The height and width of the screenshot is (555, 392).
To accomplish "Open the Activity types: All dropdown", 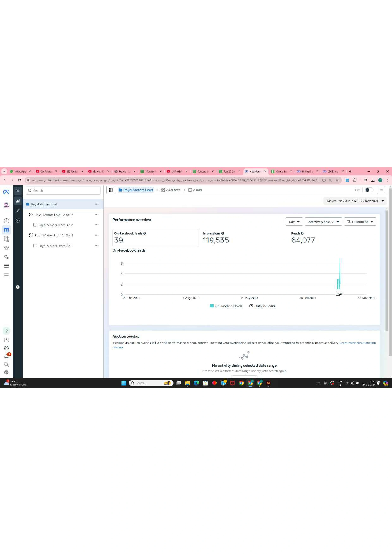I will click(323, 222).
